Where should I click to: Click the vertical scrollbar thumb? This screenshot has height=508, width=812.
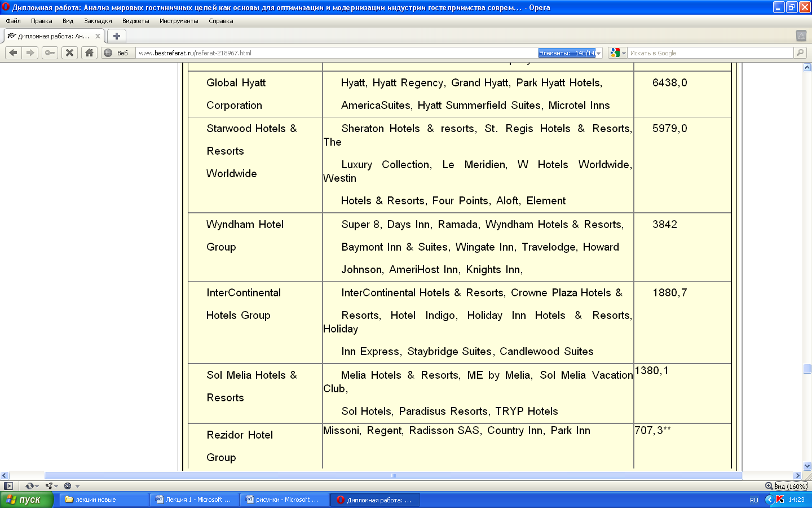tap(807, 369)
